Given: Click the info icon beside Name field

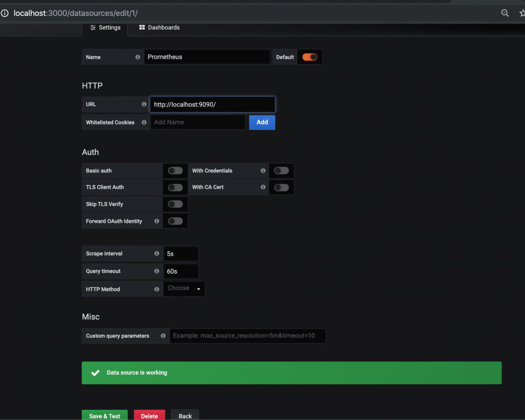Looking at the screenshot, I should pos(137,57).
